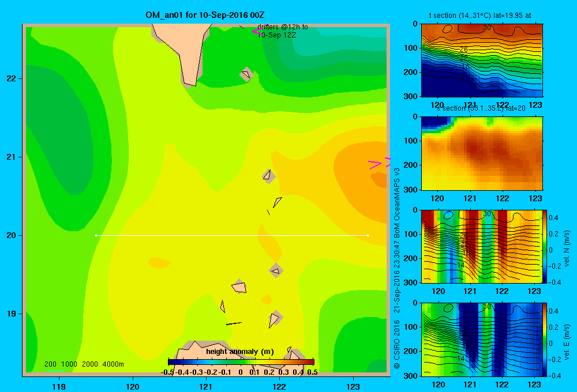
Task: Open the eastward velocity section plot
Action: click(x=482, y=339)
